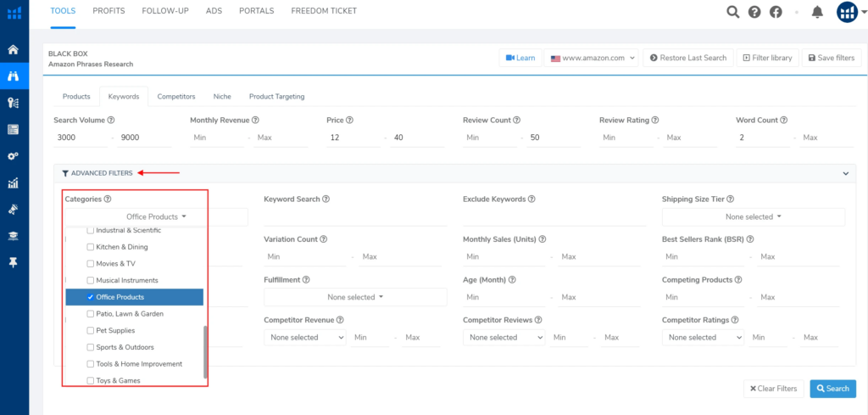
Task: Click the Clear Filters button
Action: (x=773, y=389)
